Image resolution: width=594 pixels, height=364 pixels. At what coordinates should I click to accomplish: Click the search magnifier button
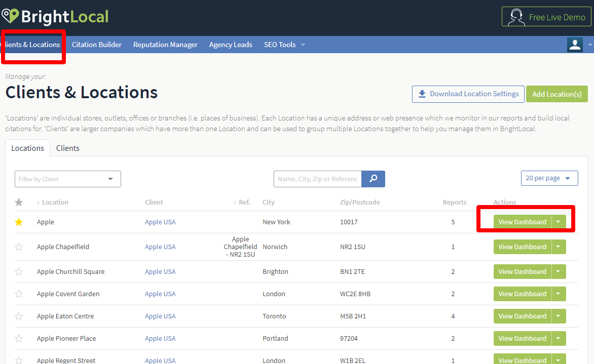[x=373, y=179]
